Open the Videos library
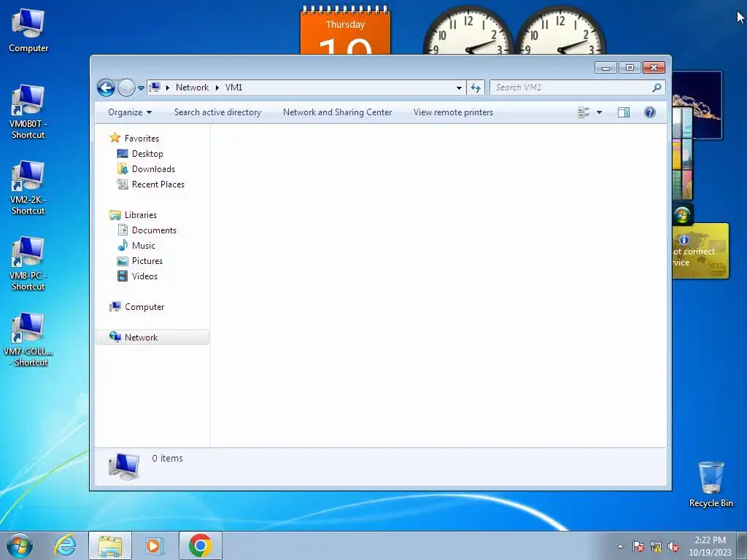Image resolution: width=747 pixels, height=560 pixels. click(x=144, y=276)
